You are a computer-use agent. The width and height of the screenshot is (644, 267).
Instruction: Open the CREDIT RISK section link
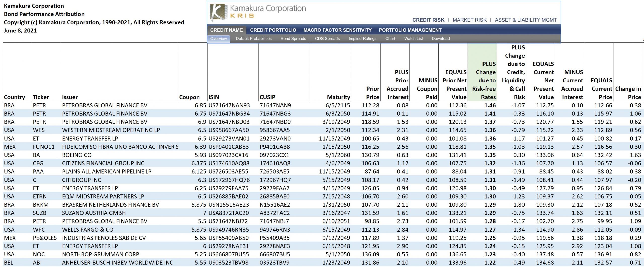click(428, 20)
